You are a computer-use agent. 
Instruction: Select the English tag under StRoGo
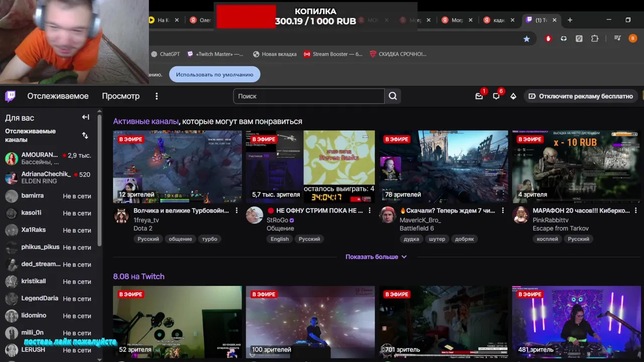pyautogui.click(x=280, y=239)
